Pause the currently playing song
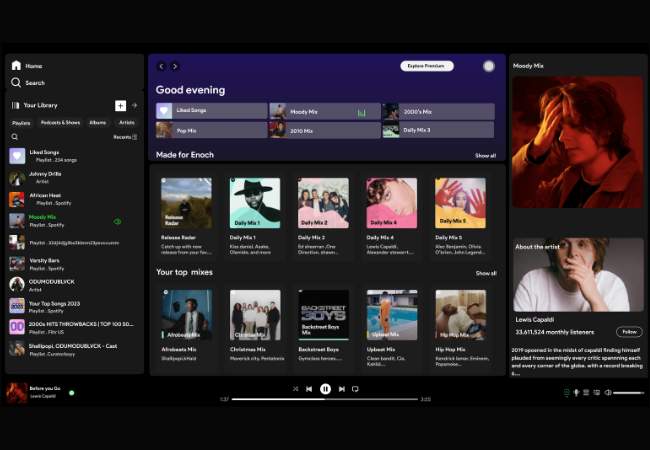 (x=325, y=388)
